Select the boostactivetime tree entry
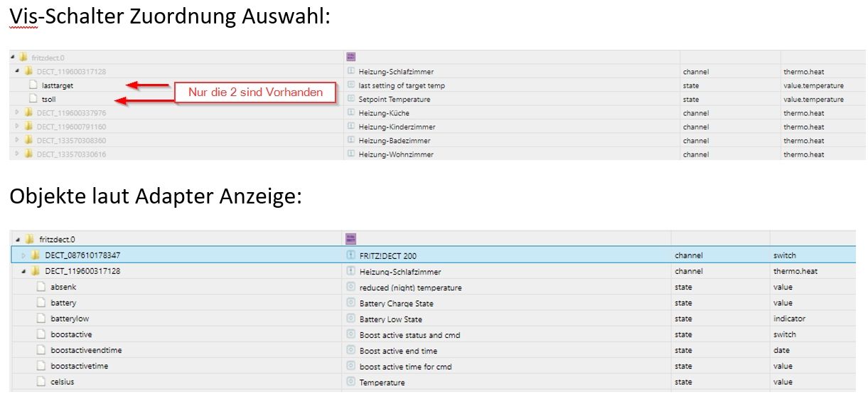 (x=79, y=366)
